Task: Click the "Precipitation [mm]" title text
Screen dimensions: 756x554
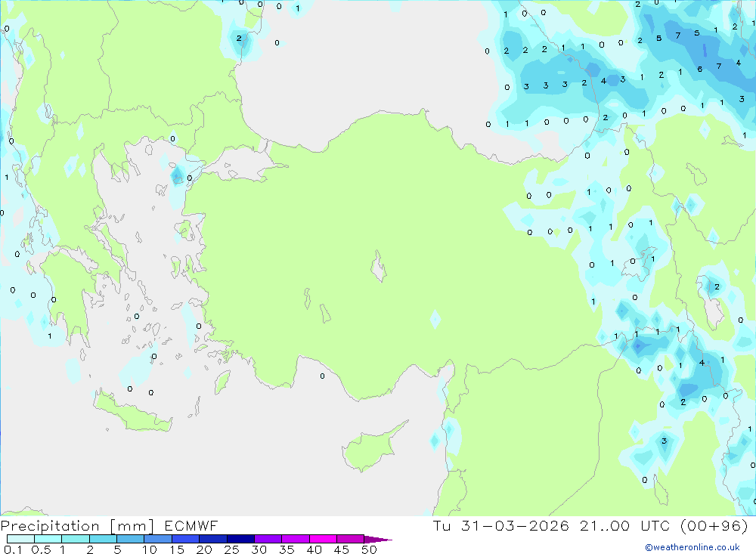Action: pyautogui.click(x=77, y=526)
